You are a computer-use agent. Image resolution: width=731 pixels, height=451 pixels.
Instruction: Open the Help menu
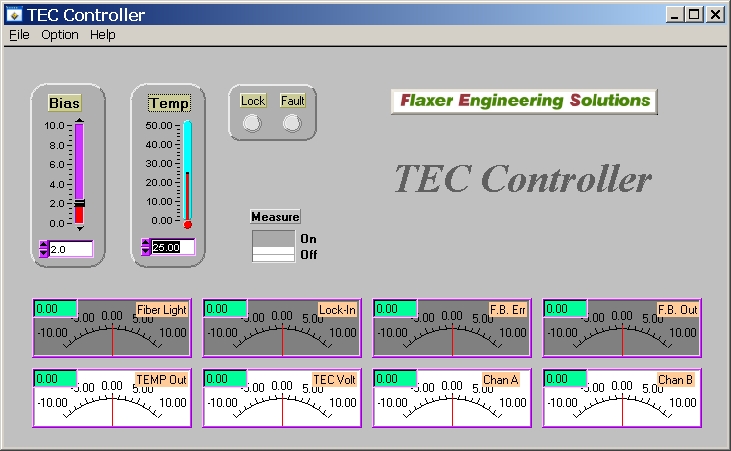point(103,34)
